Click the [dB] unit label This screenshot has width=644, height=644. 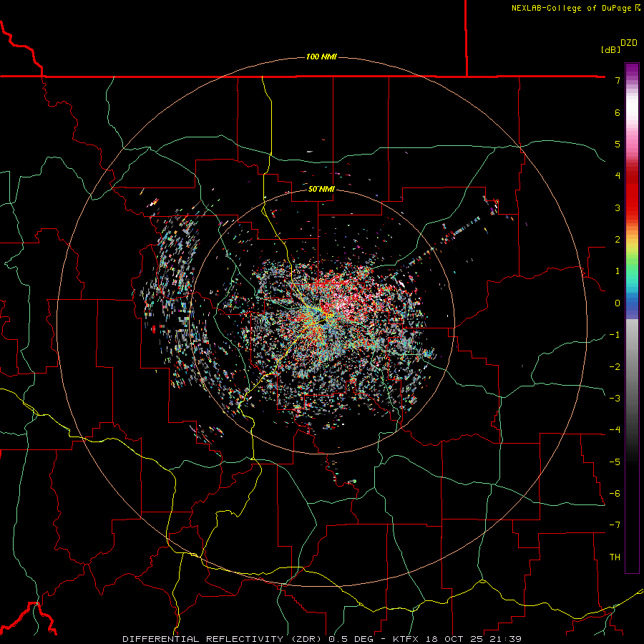coord(610,49)
